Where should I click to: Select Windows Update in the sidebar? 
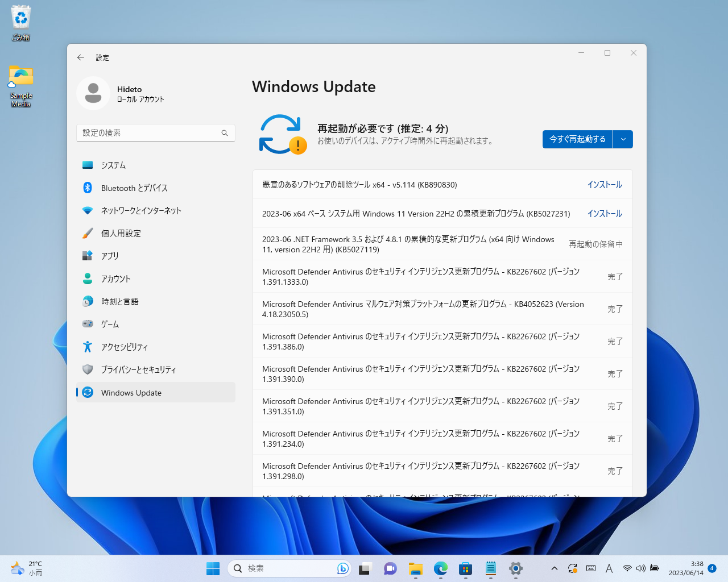point(131,392)
